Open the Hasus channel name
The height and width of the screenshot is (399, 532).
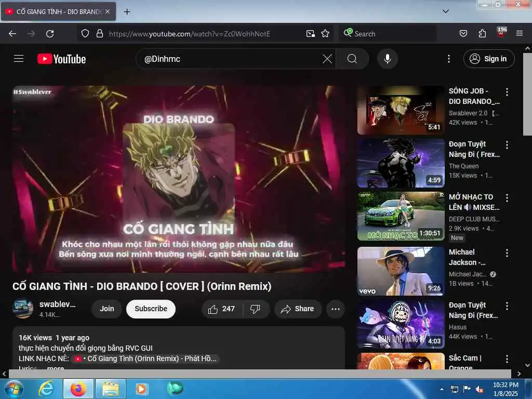pos(458,327)
